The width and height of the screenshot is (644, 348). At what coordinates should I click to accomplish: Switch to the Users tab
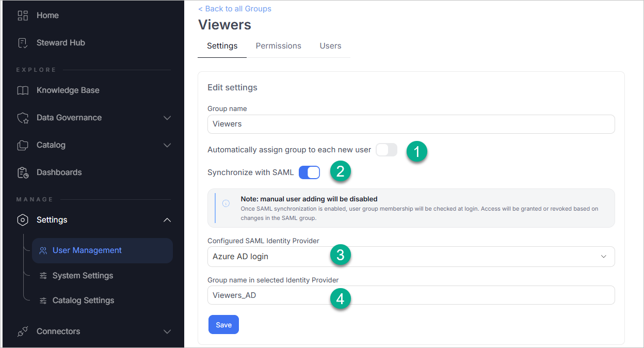(x=330, y=46)
